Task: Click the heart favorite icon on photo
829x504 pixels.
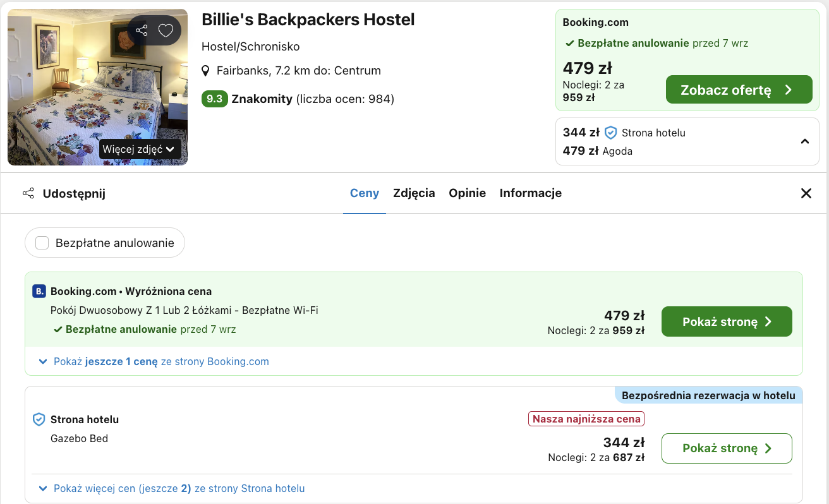Action: click(166, 30)
